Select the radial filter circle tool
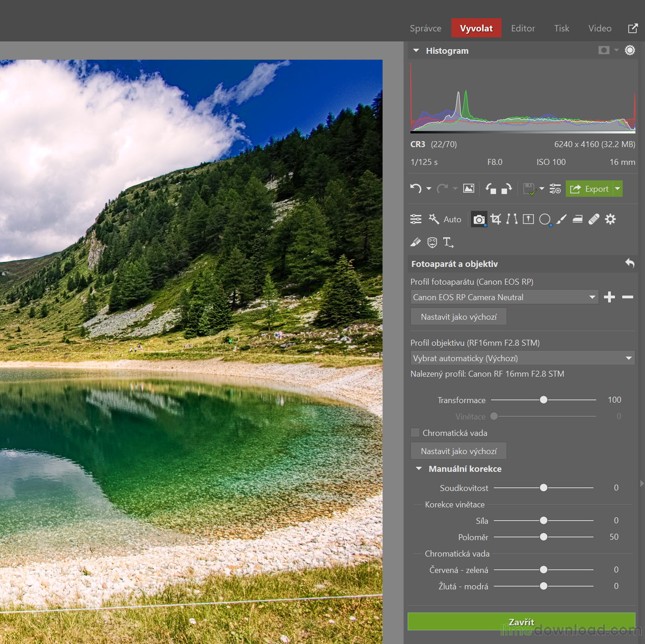Image resolution: width=645 pixels, height=644 pixels. (545, 220)
